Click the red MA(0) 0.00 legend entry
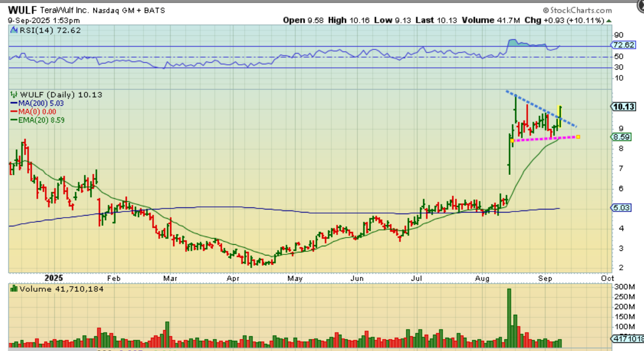644x351 pixels. [34, 111]
